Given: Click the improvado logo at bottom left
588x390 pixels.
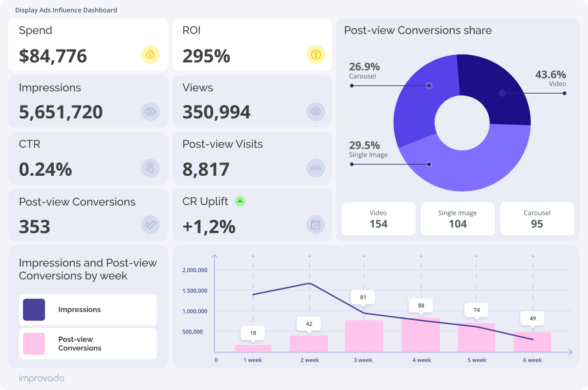Looking at the screenshot, I should click(x=40, y=378).
